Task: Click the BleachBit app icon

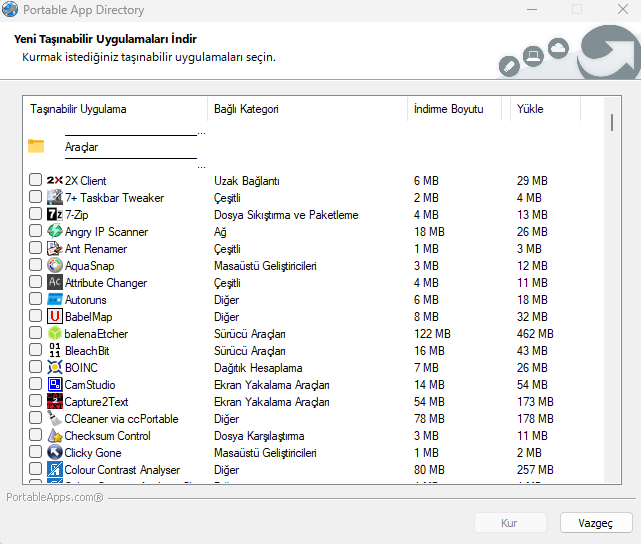Action: [54, 351]
